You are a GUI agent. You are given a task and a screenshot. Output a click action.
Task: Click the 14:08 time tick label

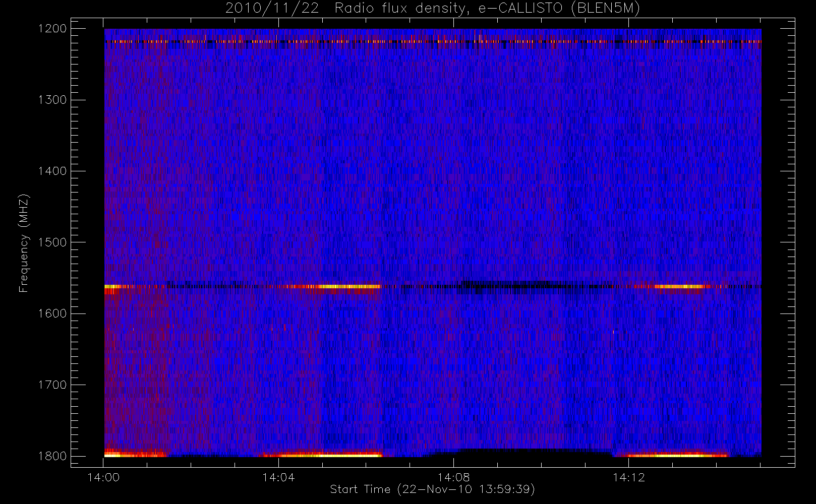[453, 477]
